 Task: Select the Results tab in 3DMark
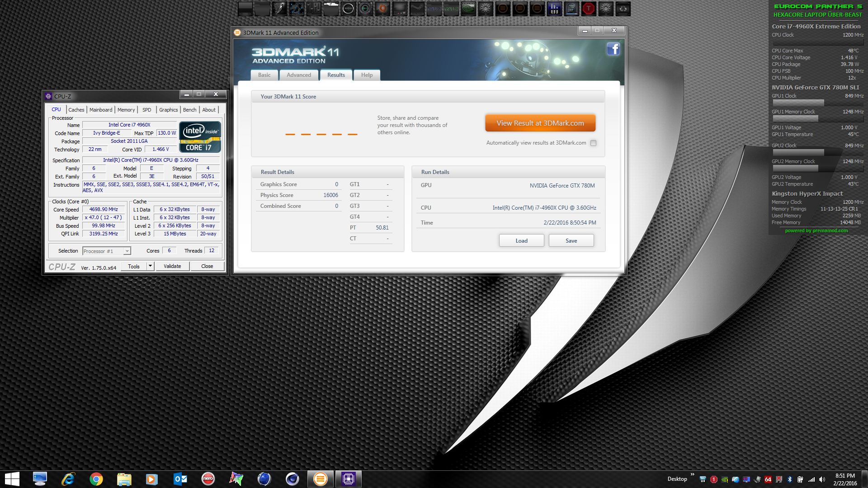click(336, 75)
